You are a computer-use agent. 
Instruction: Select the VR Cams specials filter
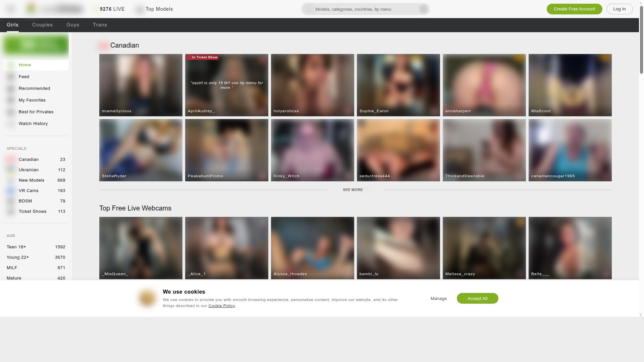coord(29,191)
